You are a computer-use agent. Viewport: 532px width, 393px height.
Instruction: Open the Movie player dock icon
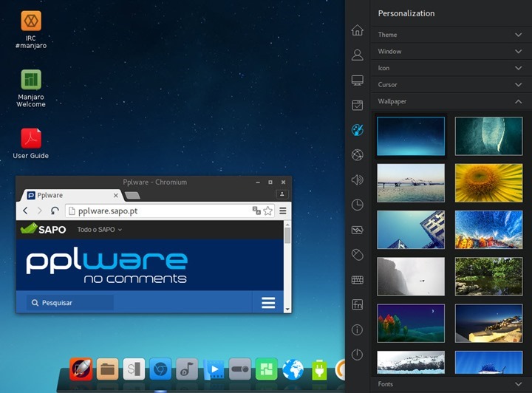tap(214, 369)
